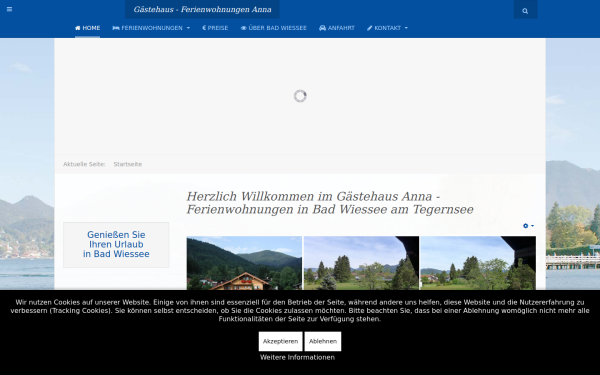Expand the Ferienwohnungen dropdown menu
Image resolution: width=600 pixels, height=375 pixels.
pos(151,28)
